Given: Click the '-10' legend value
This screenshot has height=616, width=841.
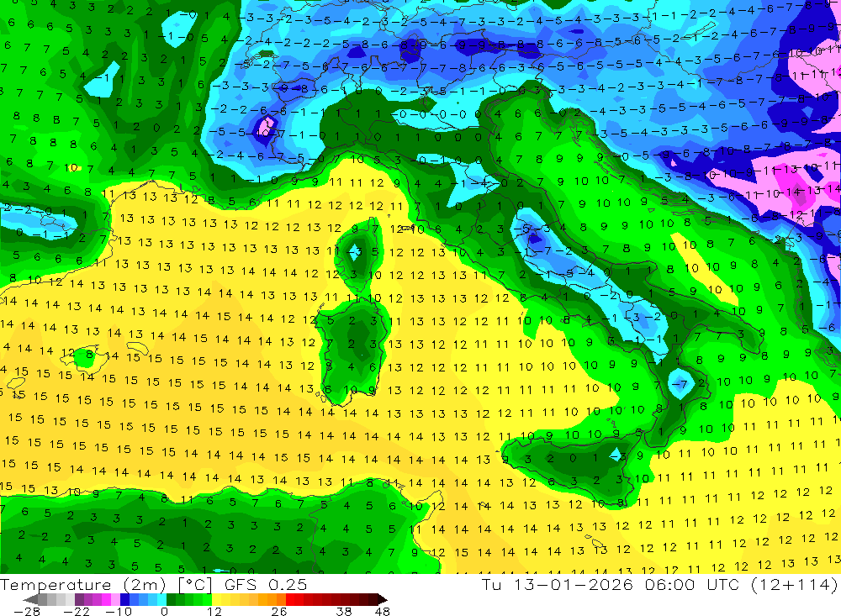Looking at the screenshot, I should (x=119, y=611).
